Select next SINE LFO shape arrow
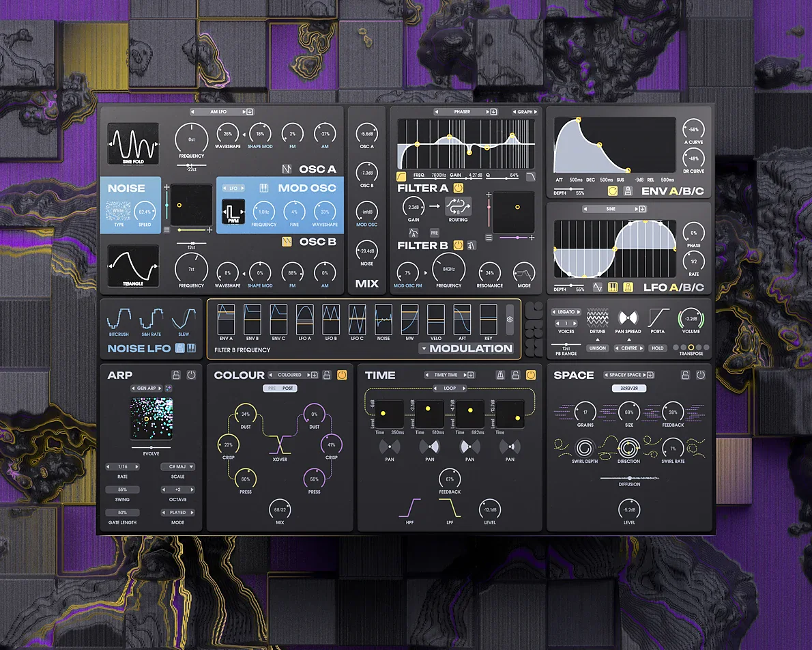This screenshot has height=650, width=812. (637, 209)
